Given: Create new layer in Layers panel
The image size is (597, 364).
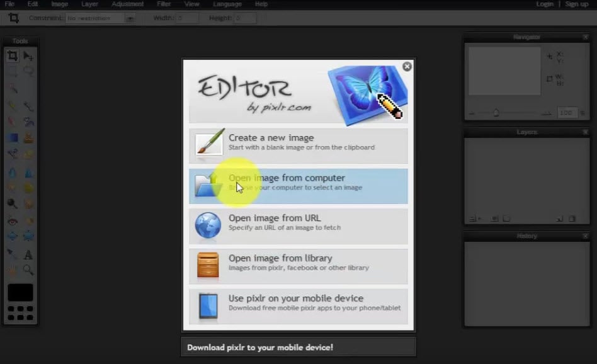Looking at the screenshot, I should click(x=559, y=219).
